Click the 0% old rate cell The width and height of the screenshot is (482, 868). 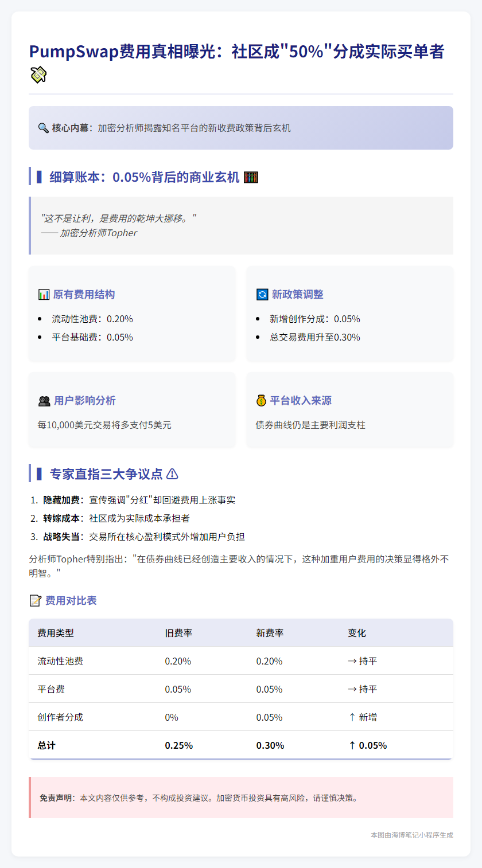[172, 717]
